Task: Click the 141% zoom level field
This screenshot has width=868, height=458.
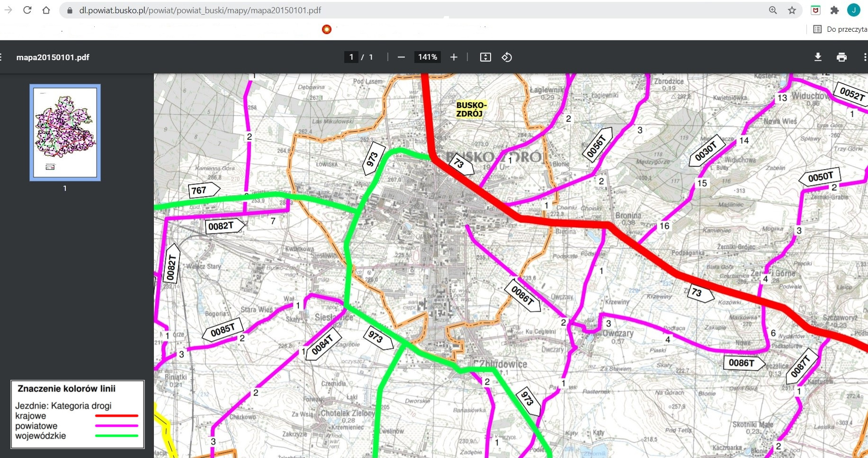Action: pyautogui.click(x=427, y=57)
